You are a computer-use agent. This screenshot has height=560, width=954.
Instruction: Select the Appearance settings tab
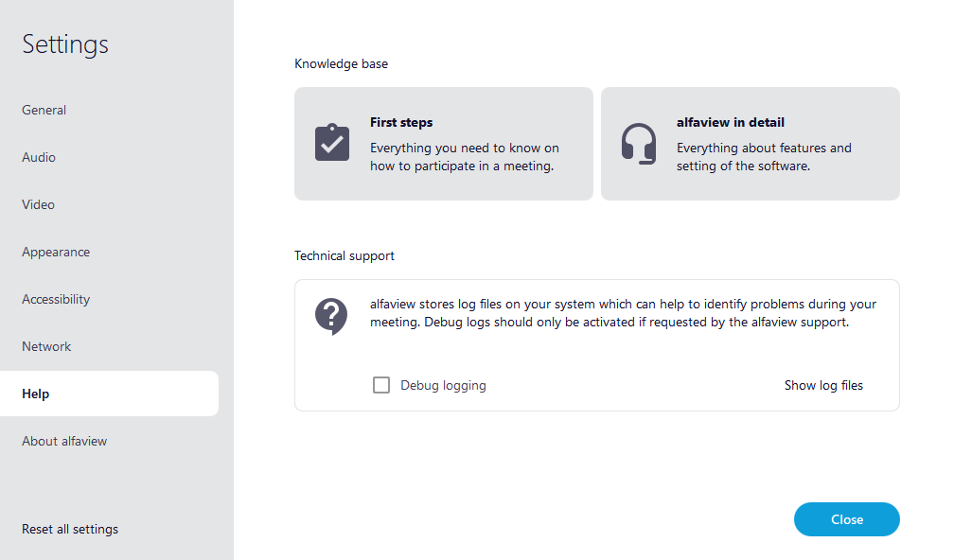pos(56,252)
